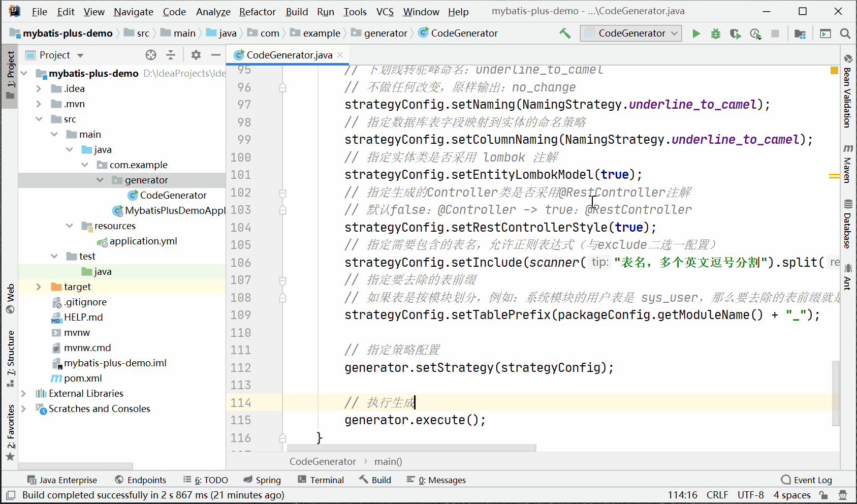Click the Build project hammer icon
The image size is (857, 504).
point(565,34)
